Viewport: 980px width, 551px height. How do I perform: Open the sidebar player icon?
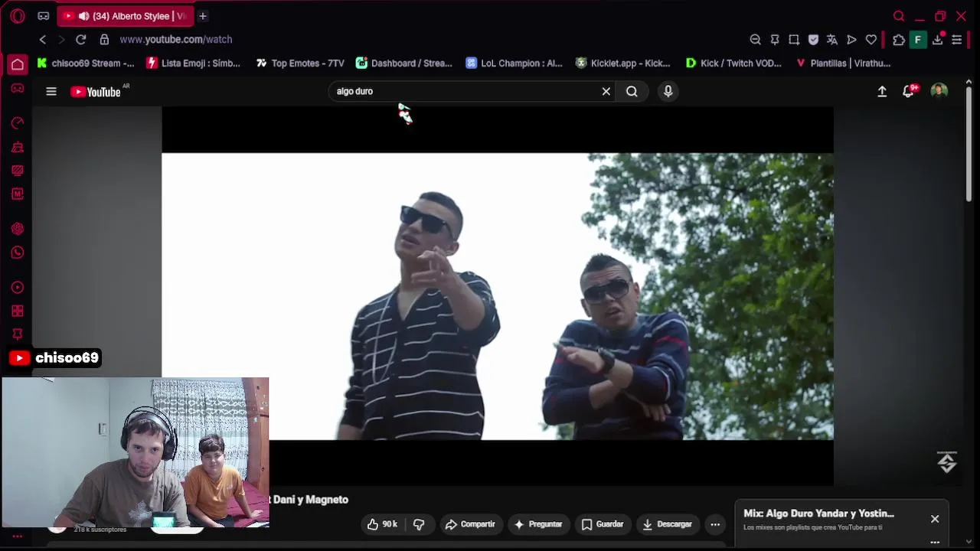tap(18, 288)
